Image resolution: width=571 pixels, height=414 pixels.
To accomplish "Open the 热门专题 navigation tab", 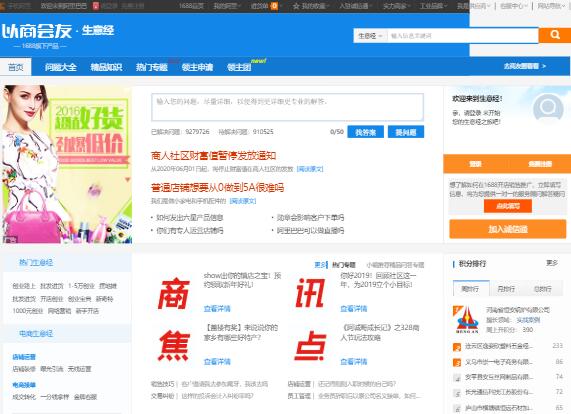I will click(151, 67).
